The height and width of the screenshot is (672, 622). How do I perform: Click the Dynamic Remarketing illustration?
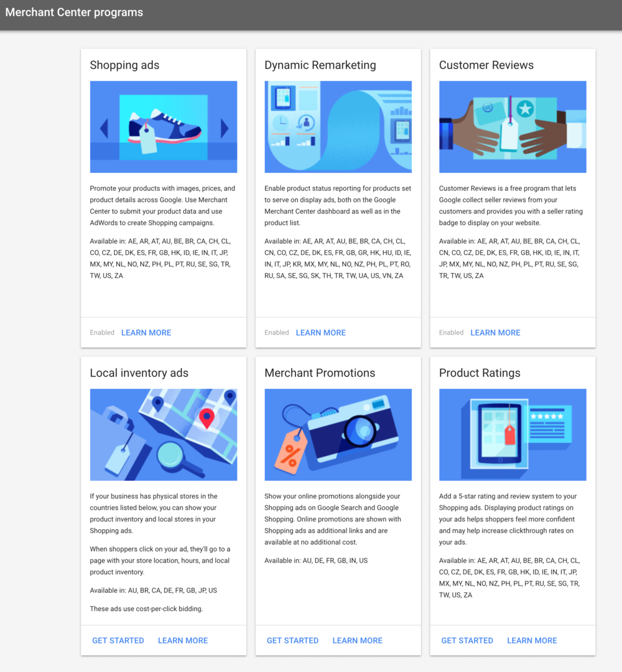[x=338, y=127]
